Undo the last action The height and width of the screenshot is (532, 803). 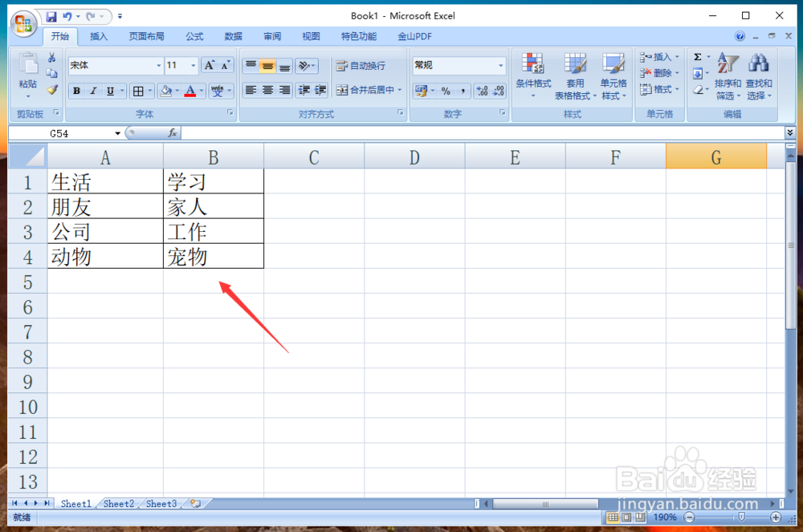(x=67, y=16)
